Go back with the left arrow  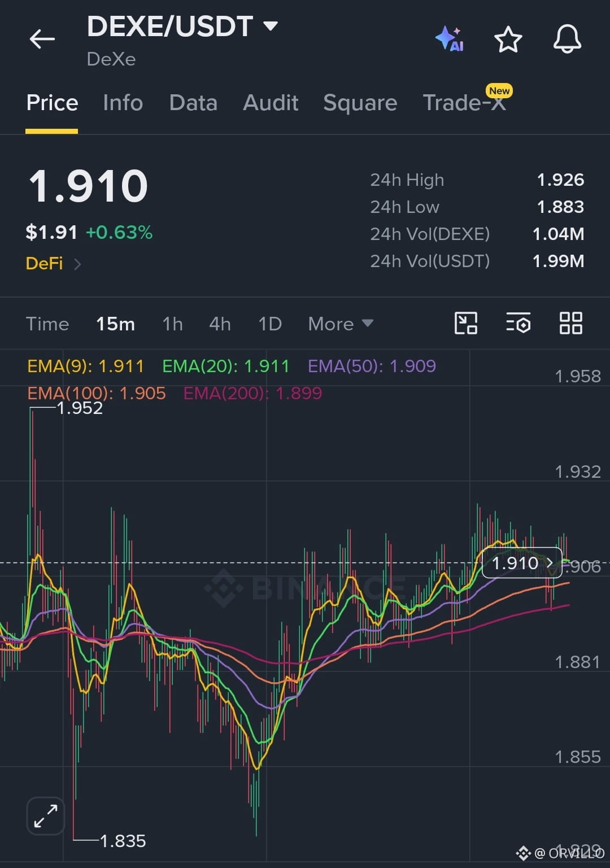pos(42,39)
